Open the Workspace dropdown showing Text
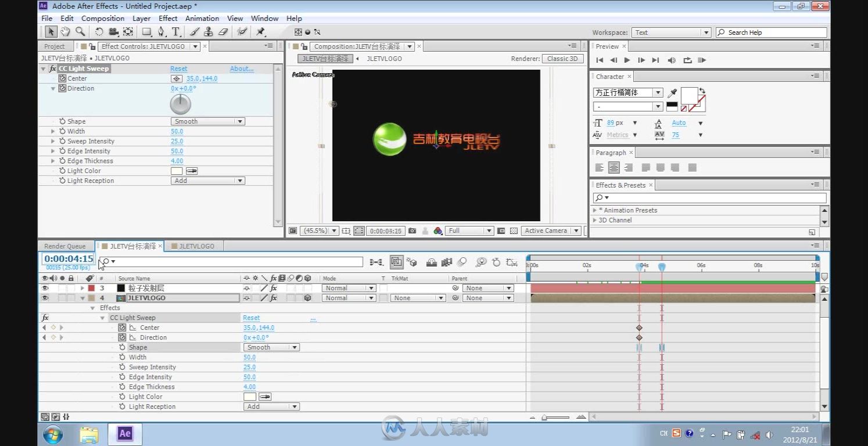This screenshot has height=446, width=868. [671, 33]
